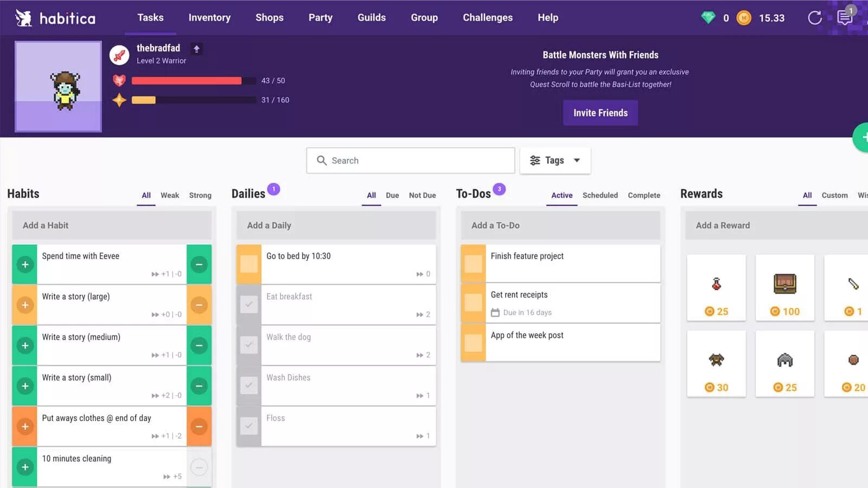This screenshot has width=868, height=488.
Task: Score plus on Write a story (small)
Action: coord(25,386)
